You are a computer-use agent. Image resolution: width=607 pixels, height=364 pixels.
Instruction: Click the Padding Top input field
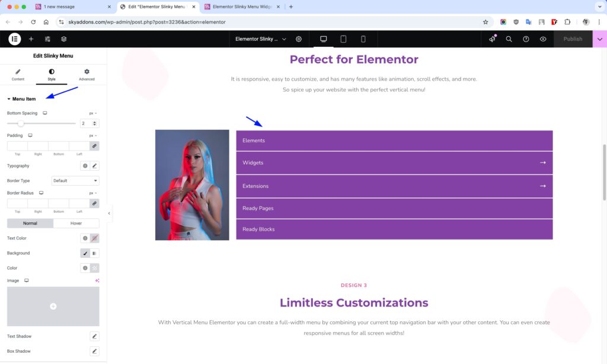click(17, 146)
